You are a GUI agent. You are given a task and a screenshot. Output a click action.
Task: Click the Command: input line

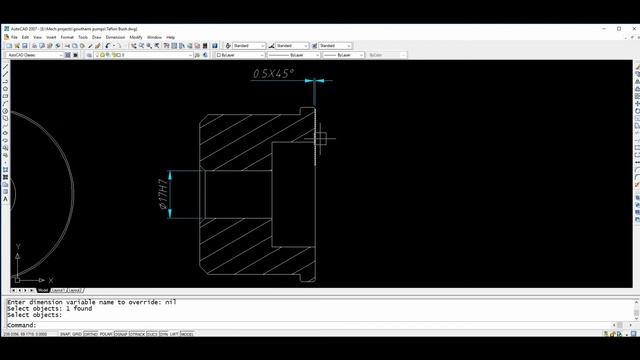tap(310, 325)
